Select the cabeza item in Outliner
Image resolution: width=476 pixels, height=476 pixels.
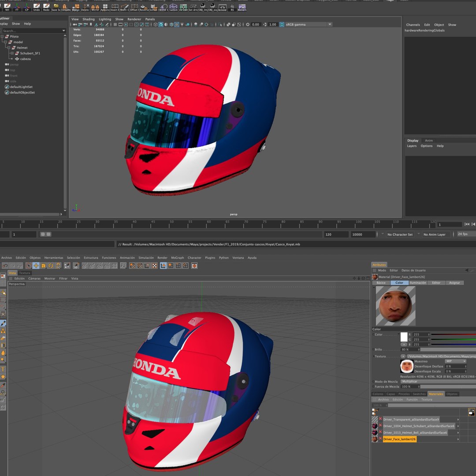[25, 59]
